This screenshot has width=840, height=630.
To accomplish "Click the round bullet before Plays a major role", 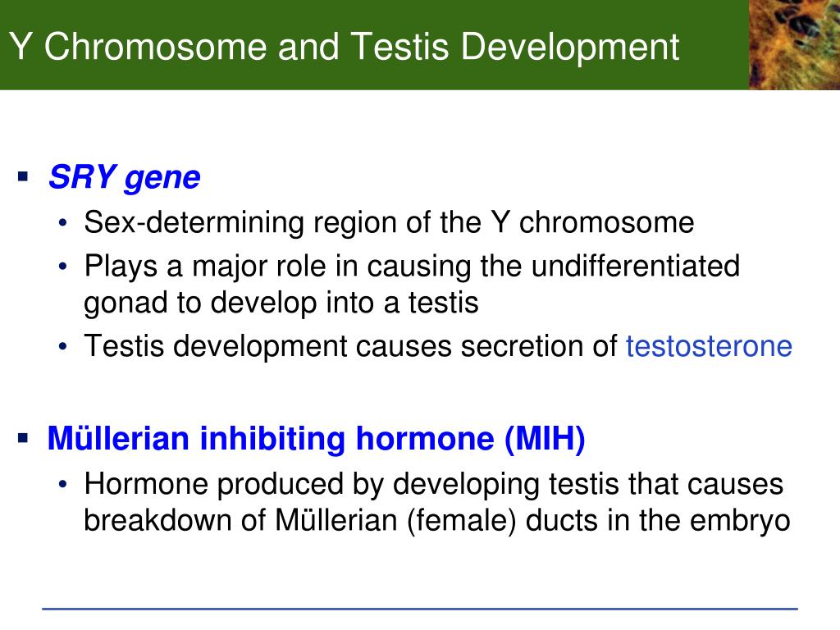I will [63, 266].
